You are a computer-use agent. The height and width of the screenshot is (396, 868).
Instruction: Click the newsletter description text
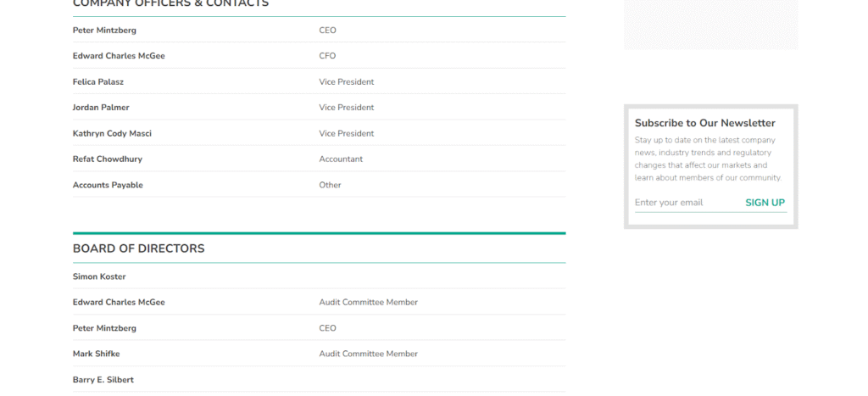click(708, 159)
